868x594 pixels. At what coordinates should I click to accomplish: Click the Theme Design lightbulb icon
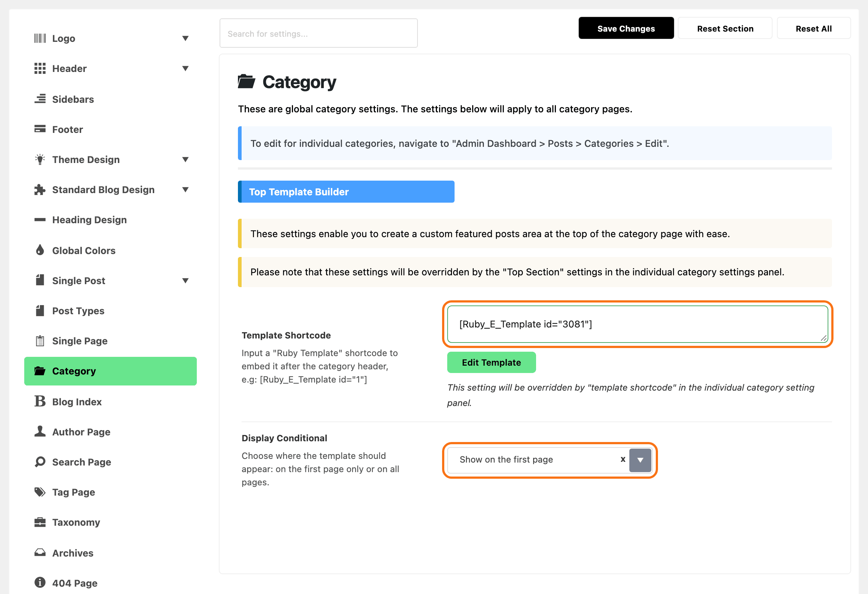(x=40, y=159)
